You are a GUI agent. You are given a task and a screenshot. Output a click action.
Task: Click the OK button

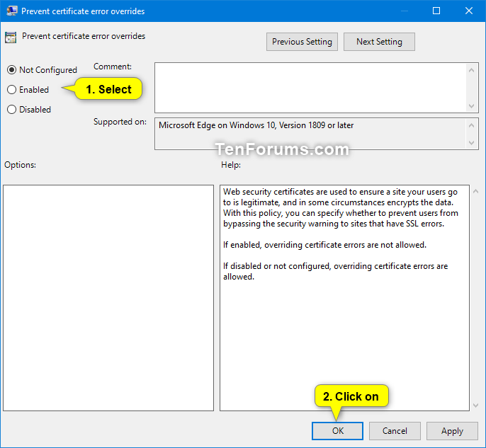[x=337, y=431]
